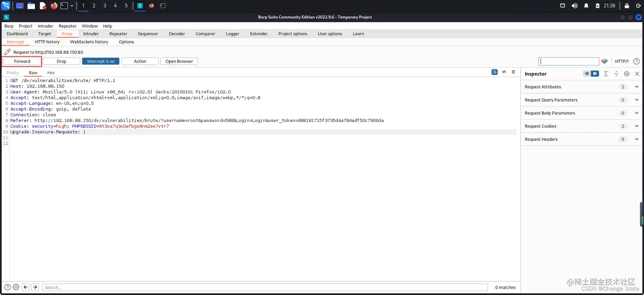Open the volume control in tray
The image size is (644, 295).
[x=574, y=6]
